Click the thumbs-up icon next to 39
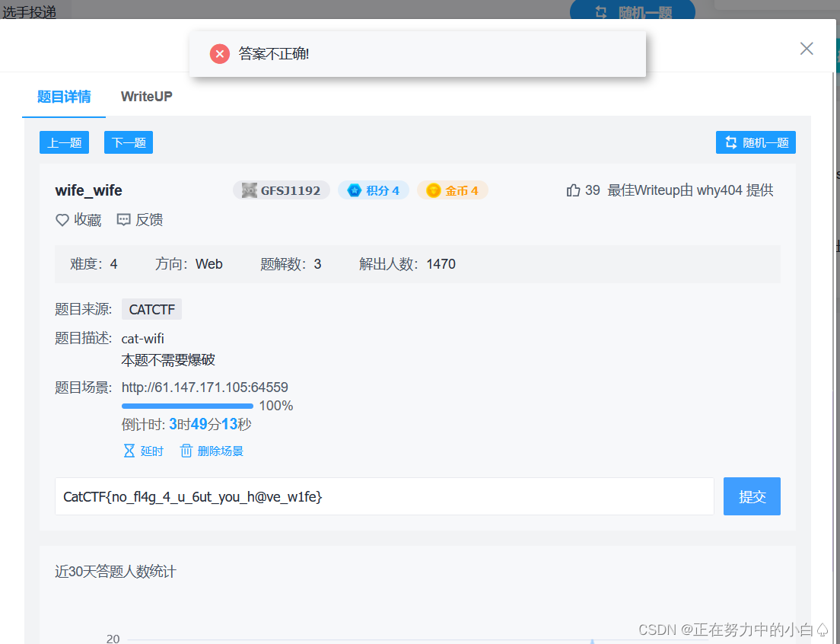Screen dimensions: 840x644 click(573, 190)
